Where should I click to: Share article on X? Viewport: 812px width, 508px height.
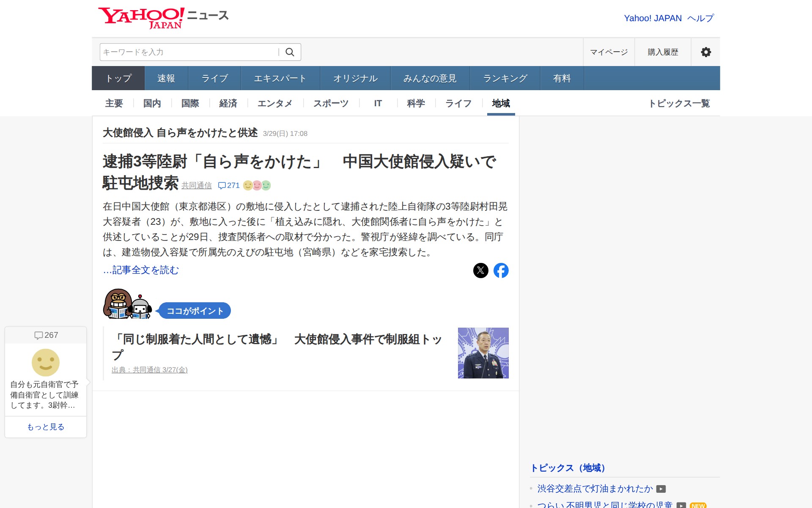(x=480, y=271)
